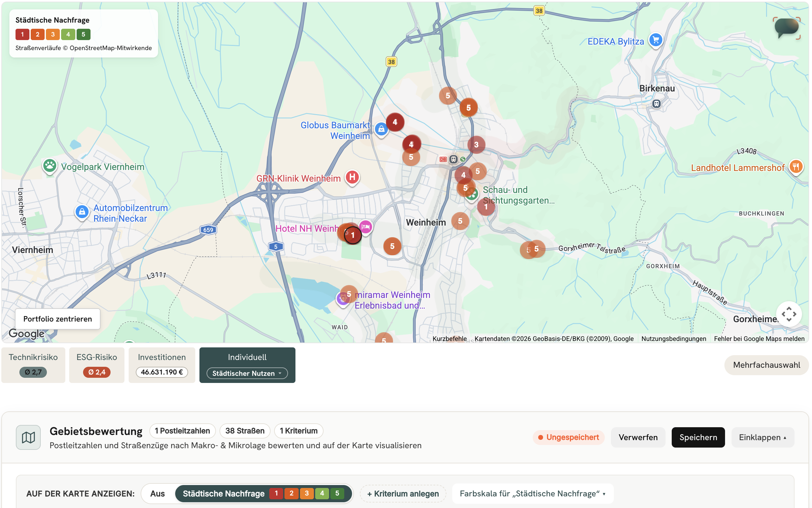Click red swatch 1 in map legend
This screenshot has height=508, width=812.
coord(22,34)
